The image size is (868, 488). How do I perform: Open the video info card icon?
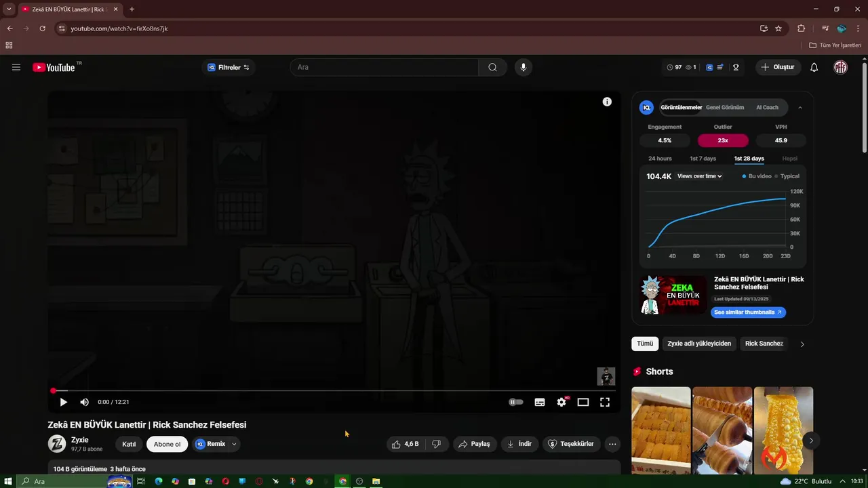click(x=607, y=102)
